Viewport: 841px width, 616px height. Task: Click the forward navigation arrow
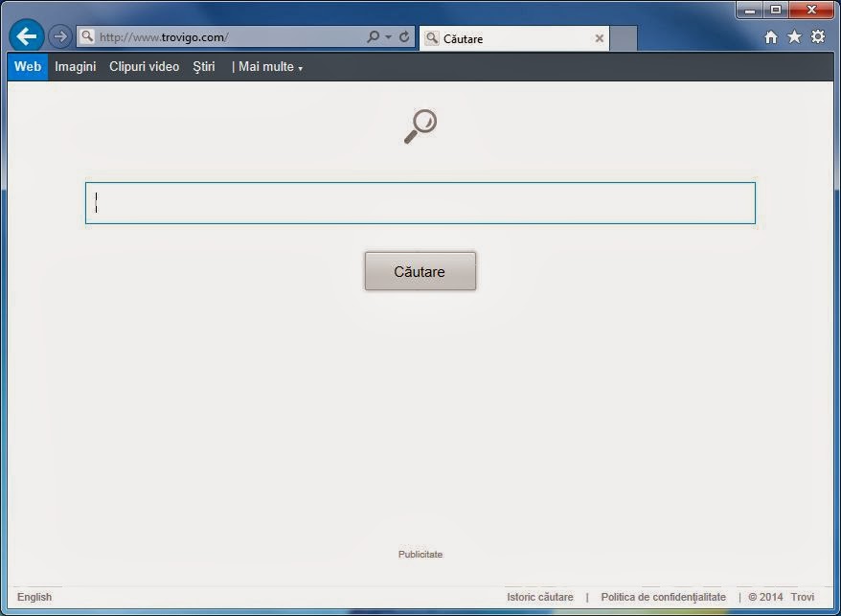click(60, 36)
